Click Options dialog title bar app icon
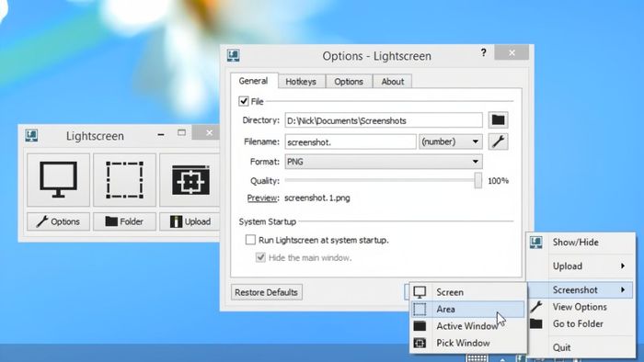The image size is (644, 362). (234, 55)
